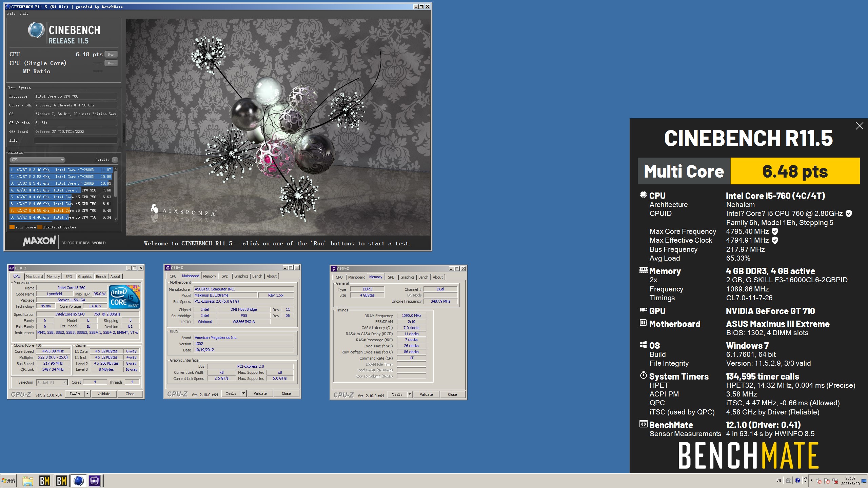This screenshot has height=488, width=868.
Task: Click the Start button on the taskbar
Action: 8,481
